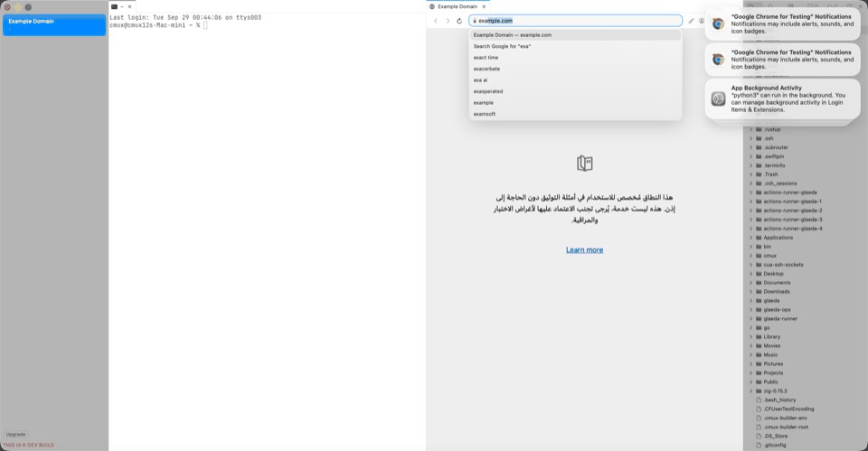The image size is (868, 451).
Task: Click the Chrome icon in first notification
Action: click(718, 23)
